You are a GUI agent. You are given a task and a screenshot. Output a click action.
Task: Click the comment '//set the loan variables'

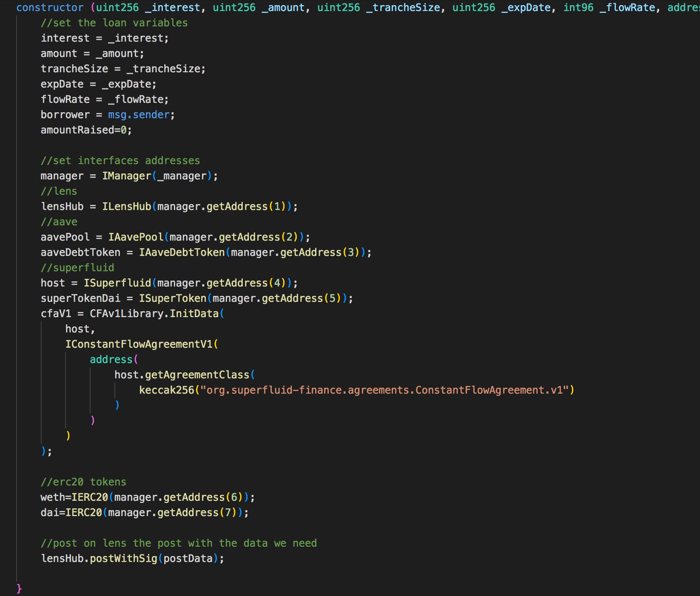click(x=114, y=23)
